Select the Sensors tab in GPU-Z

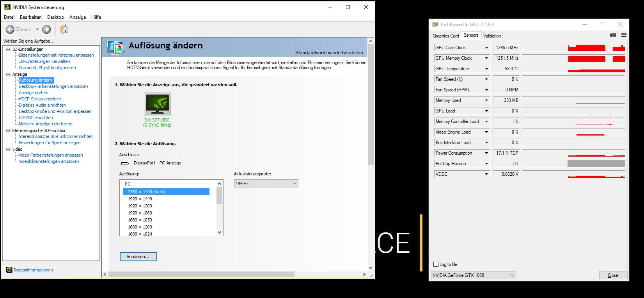pos(471,35)
